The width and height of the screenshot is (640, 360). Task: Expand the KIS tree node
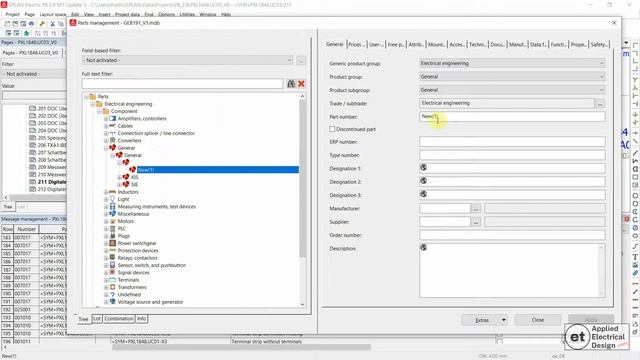pyautogui.click(x=119, y=177)
